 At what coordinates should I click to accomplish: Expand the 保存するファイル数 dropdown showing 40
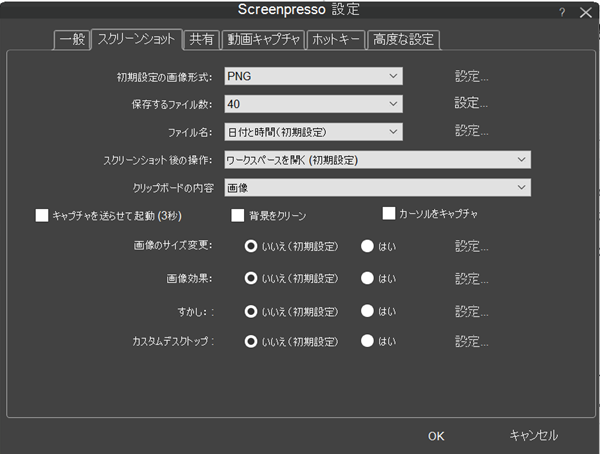click(313, 104)
